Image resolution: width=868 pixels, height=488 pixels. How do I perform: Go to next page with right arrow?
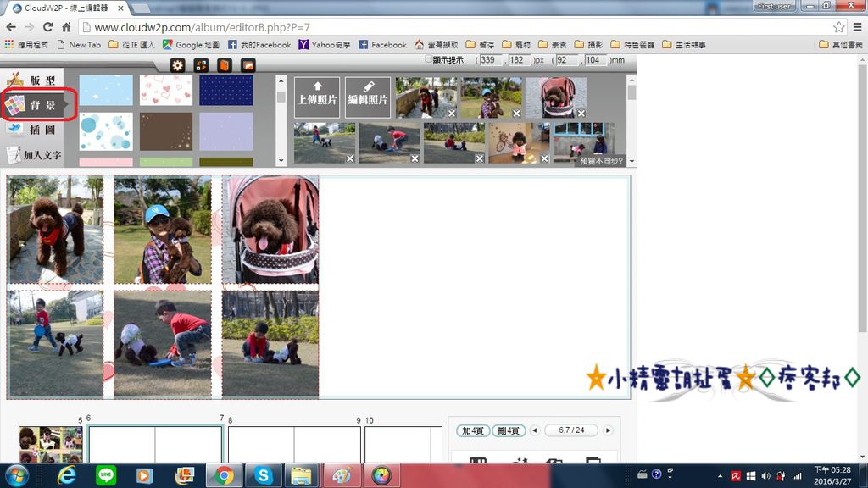tap(608, 430)
